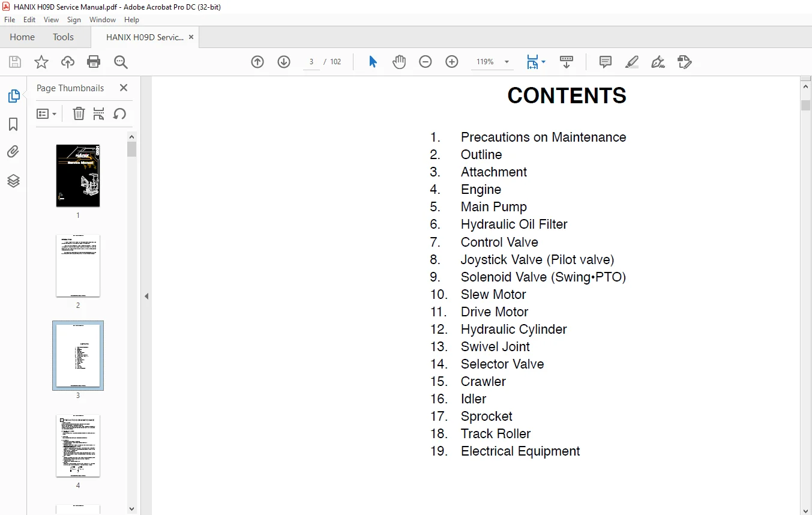Close the HANIX H09D document tab
This screenshot has height=515, width=812.
point(191,37)
